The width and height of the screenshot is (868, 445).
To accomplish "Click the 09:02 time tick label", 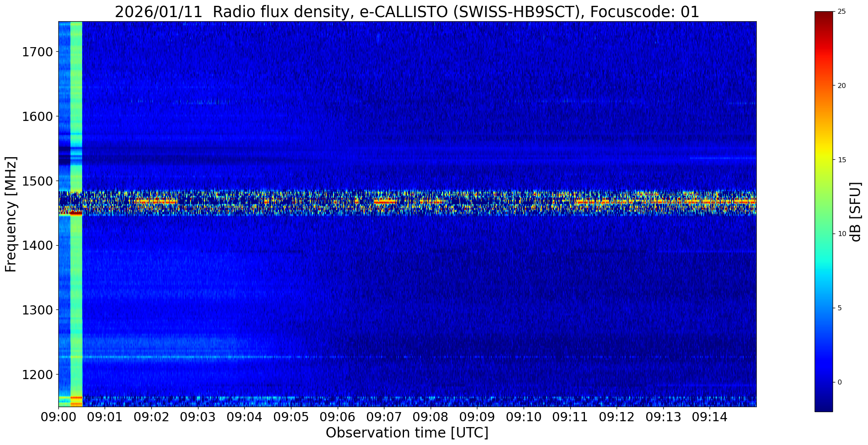I will click(151, 417).
